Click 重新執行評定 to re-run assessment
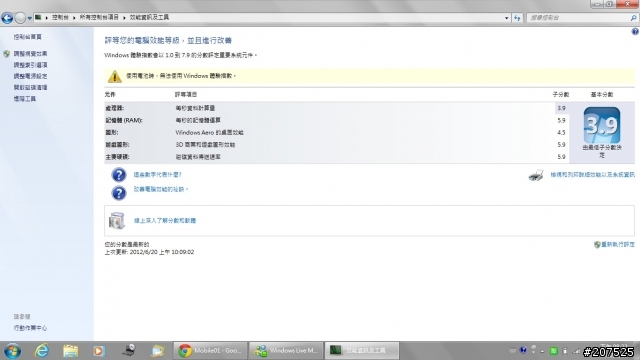Image resolution: width=640 pixels, height=360 pixels. click(618, 244)
